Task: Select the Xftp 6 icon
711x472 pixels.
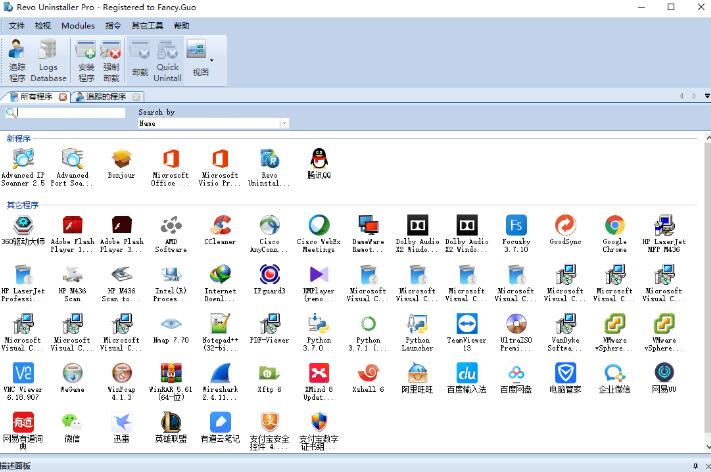Action: (269, 373)
